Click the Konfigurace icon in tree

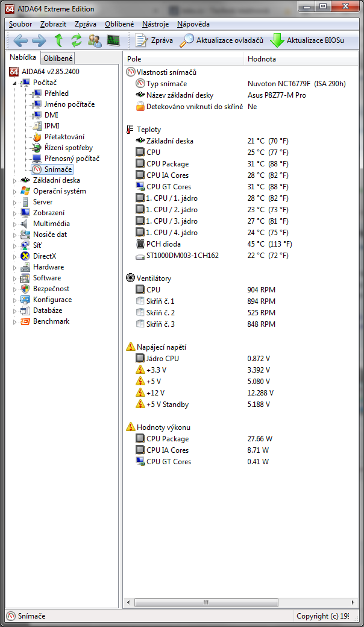25,300
